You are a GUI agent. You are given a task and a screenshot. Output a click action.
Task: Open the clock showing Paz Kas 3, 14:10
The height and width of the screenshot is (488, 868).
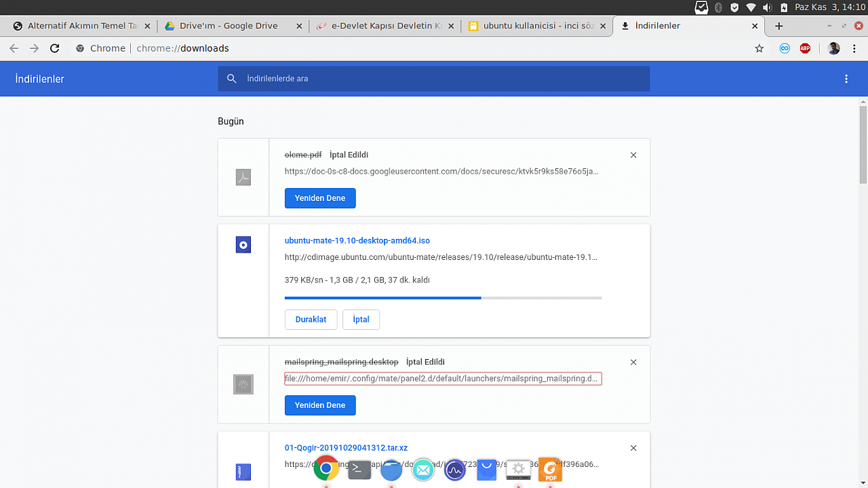click(x=831, y=7)
